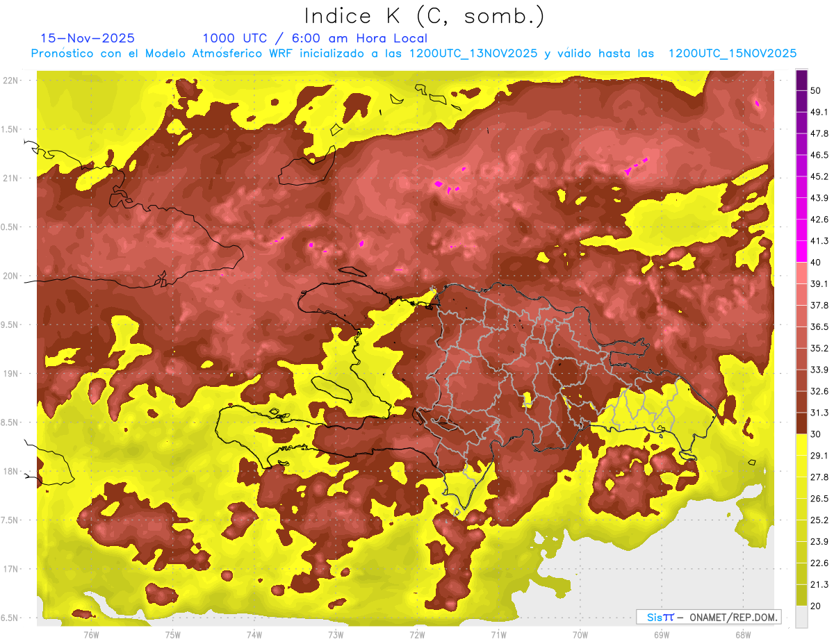Viewport: 834px width, 644px height.
Task: Click the "39.1" color scale value
Action: (x=819, y=284)
